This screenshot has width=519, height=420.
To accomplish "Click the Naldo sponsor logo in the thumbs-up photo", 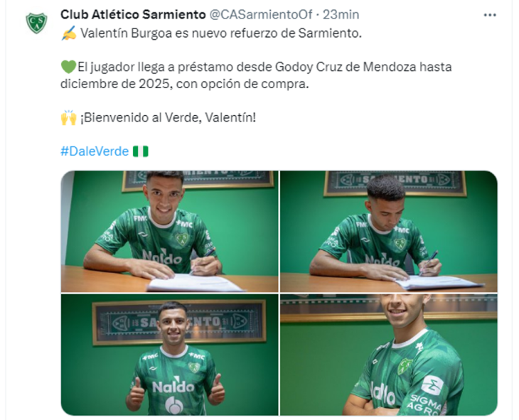I will [x=173, y=386].
